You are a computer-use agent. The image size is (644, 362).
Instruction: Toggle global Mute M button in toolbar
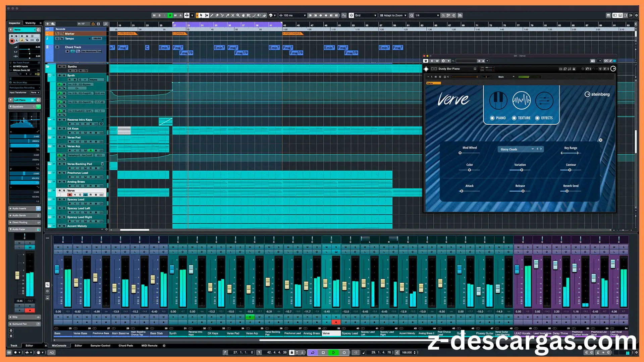(x=154, y=15)
